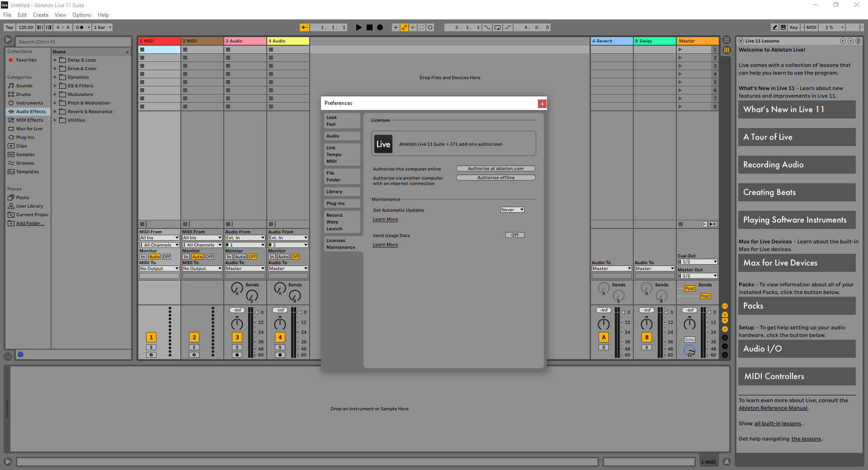Arm track 4 Audio for recording

click(280, 355)
